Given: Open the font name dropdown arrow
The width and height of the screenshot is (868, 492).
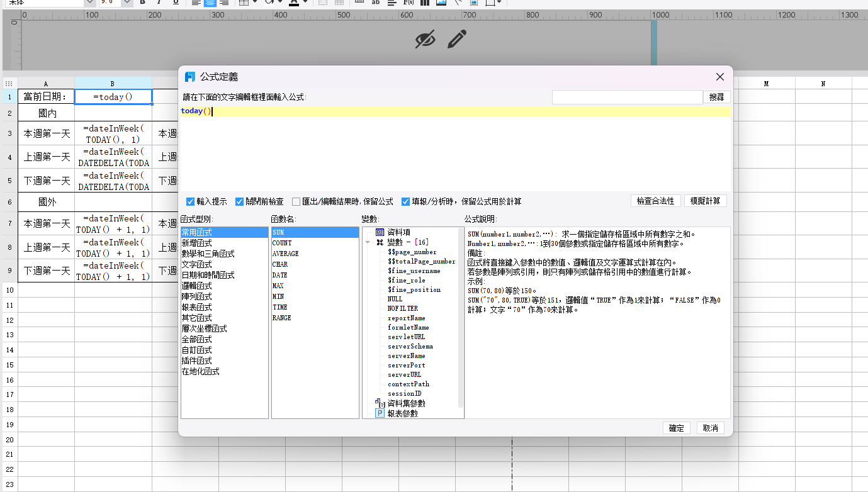Looking at the screenshot, I should [89, 3].
